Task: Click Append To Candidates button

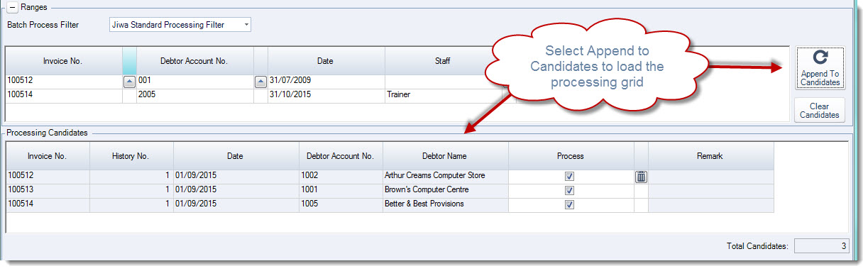Action: coord(820,69)
